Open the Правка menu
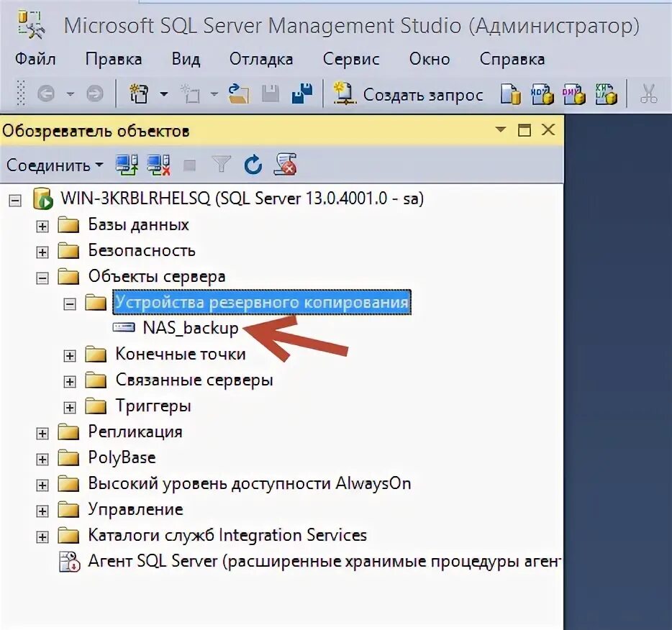This screenshot has height=630, width=672. (x=114, y=59)
